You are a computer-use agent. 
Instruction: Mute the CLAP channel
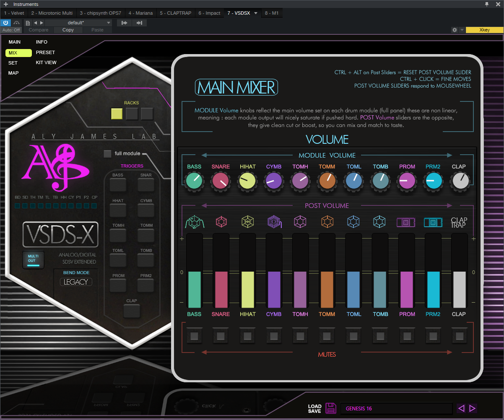[460, 336]
